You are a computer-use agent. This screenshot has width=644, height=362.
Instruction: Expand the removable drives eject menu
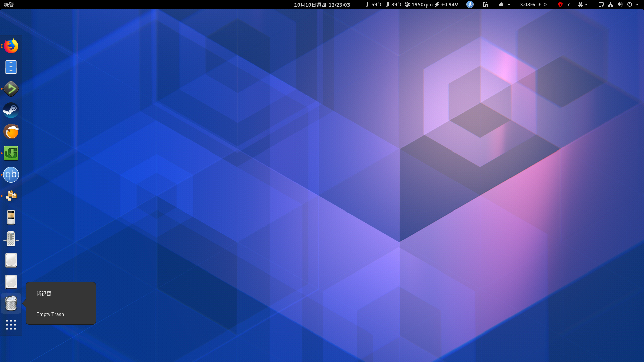pos(505,4)
